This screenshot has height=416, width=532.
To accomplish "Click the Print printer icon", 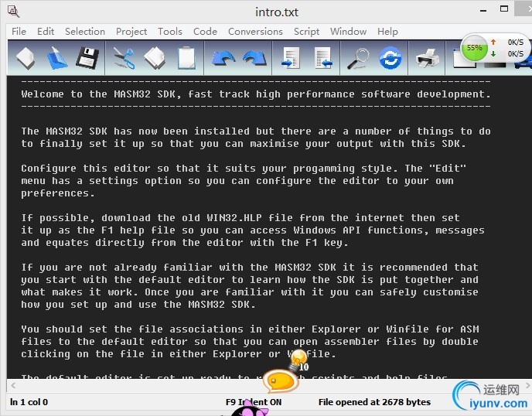I will pos(428,58).
